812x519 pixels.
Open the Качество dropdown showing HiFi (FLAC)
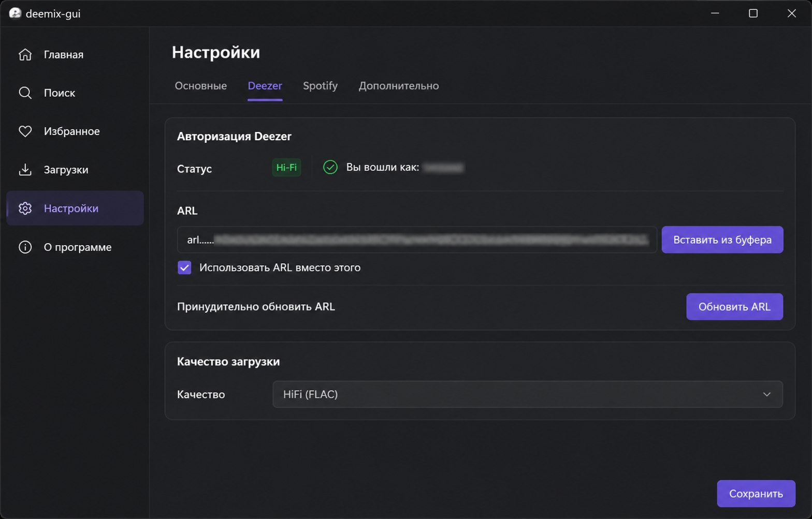pos(528,394)
